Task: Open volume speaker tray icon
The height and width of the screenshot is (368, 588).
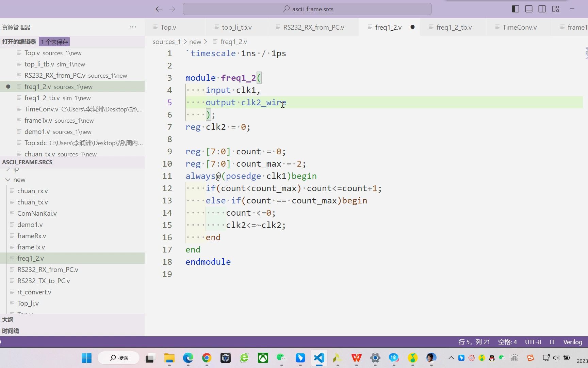Action: (556, 358)
